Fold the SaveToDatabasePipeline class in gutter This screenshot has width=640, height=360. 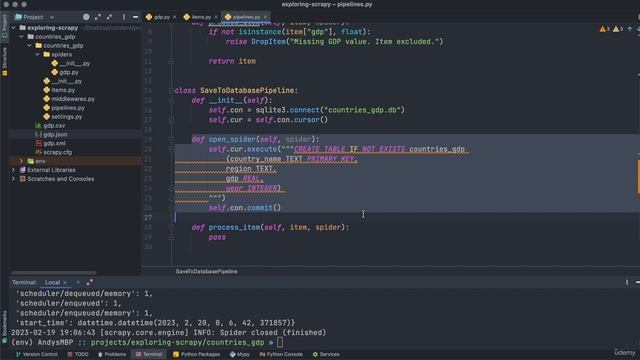171,91
